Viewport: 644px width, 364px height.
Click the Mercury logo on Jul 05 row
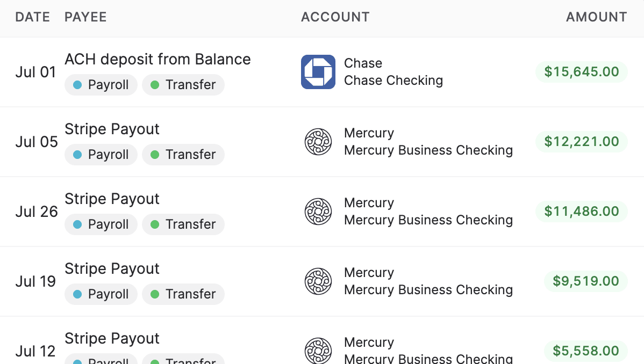pos(318,142)
